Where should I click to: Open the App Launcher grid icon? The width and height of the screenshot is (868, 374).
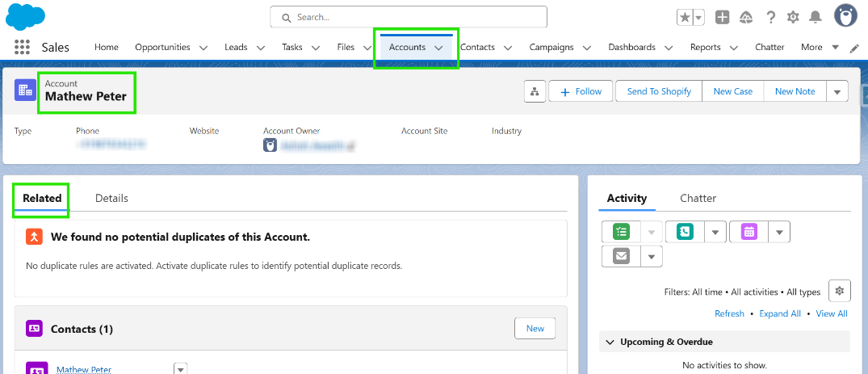(22, 47)
